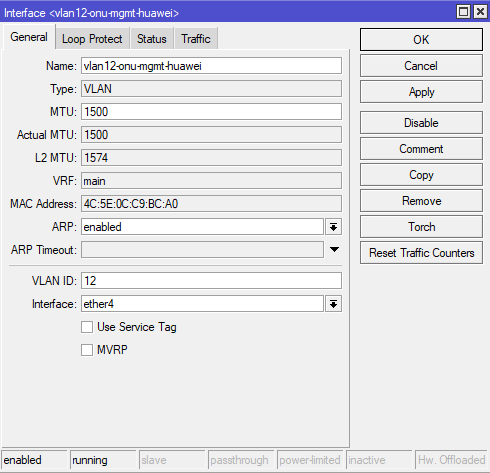Select the General tab
Image resolution: width=490 pixels, height=473 pixels.
(29, 37)
